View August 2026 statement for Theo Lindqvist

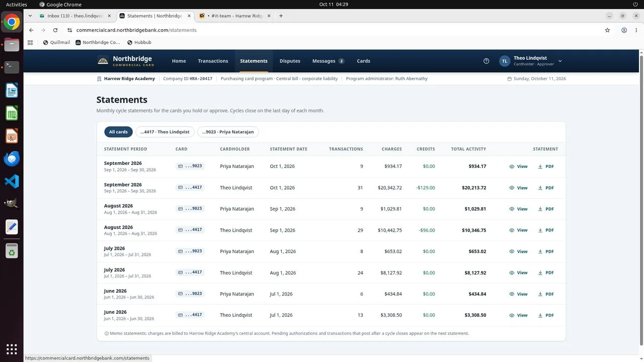click(x=518, y=230)
